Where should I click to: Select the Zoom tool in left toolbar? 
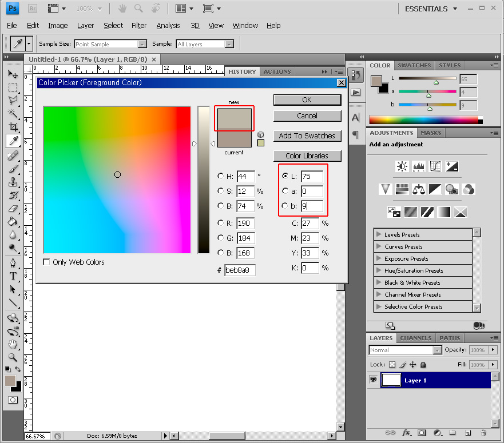(x=13, y=357)
